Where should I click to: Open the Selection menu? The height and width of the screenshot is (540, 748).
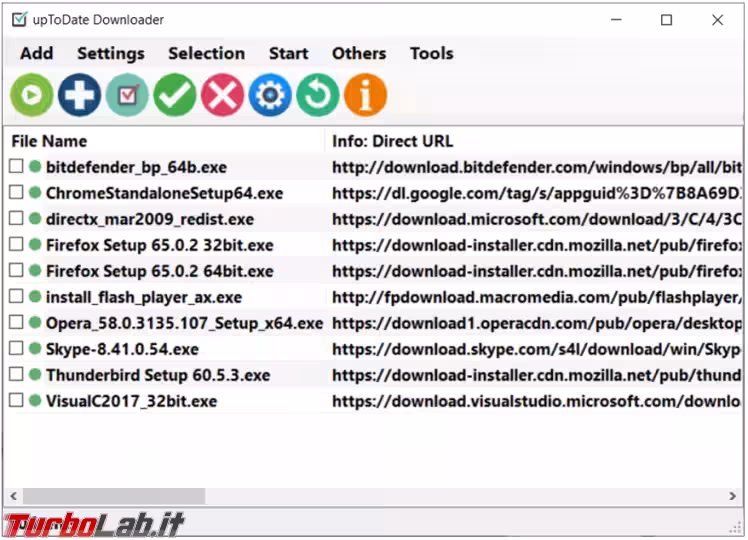pos(207,53)
